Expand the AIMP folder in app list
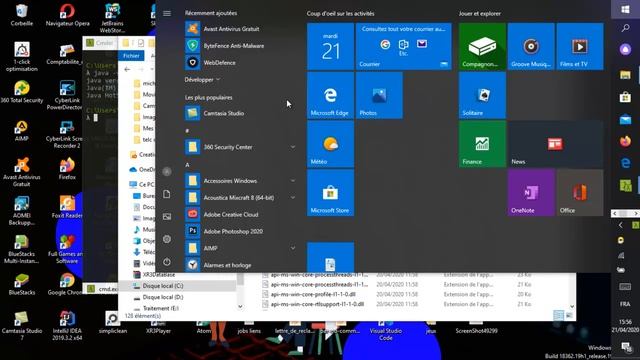640x360 pixels. (x=241, y=248)
